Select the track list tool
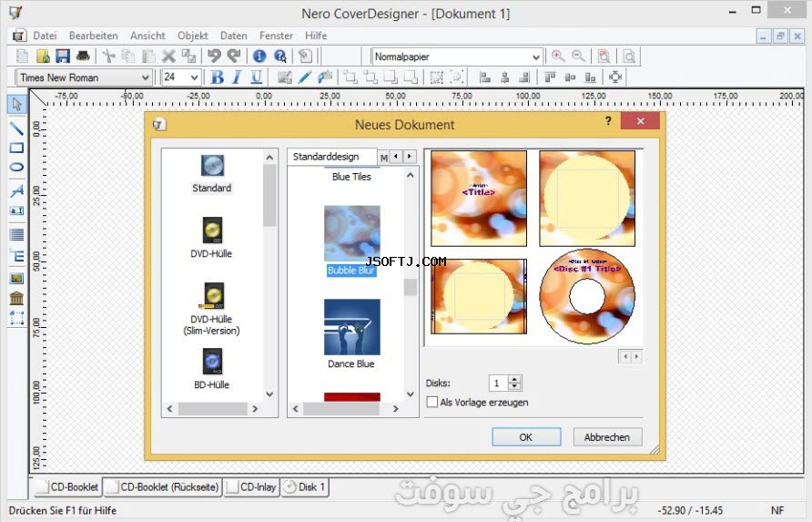 16,234
